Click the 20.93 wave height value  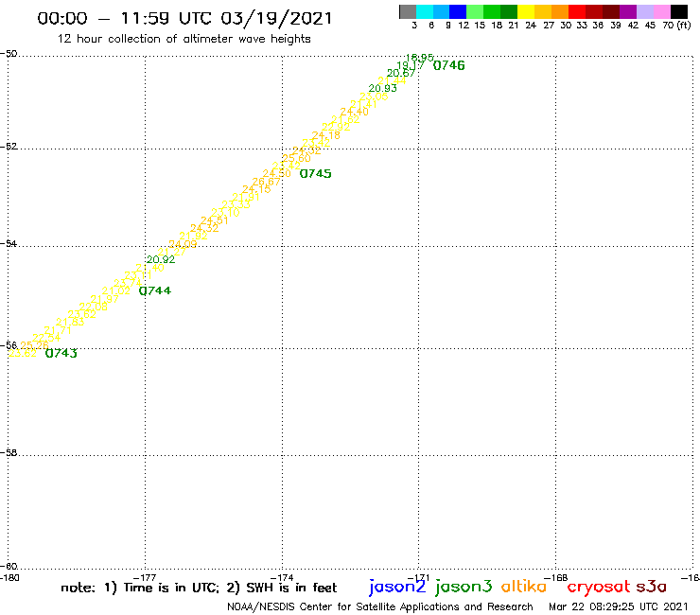click(382, 88)
